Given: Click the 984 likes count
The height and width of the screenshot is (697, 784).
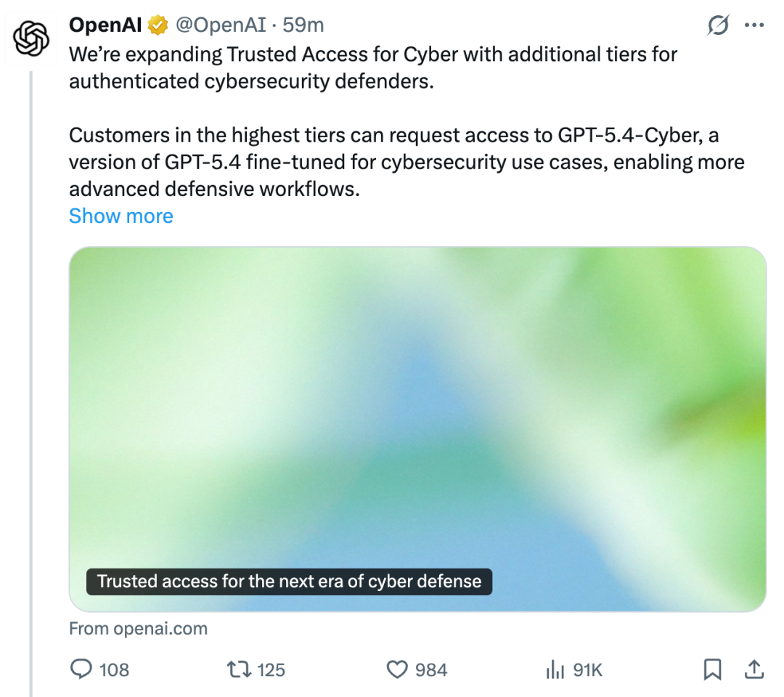Looking at the screenshot, I should click(x=431, y=669).
